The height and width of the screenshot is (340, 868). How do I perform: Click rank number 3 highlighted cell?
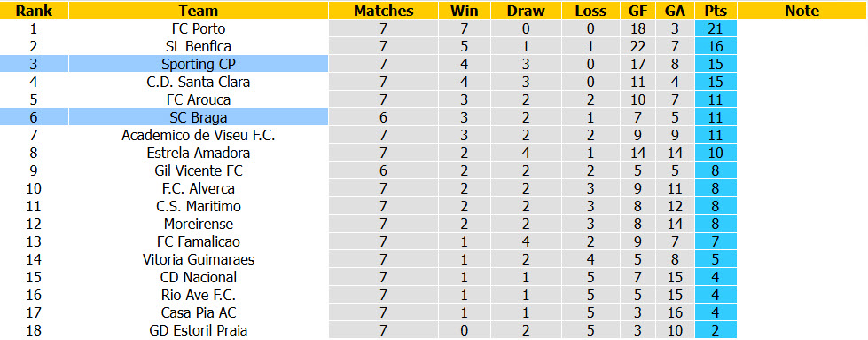point(34,64)
